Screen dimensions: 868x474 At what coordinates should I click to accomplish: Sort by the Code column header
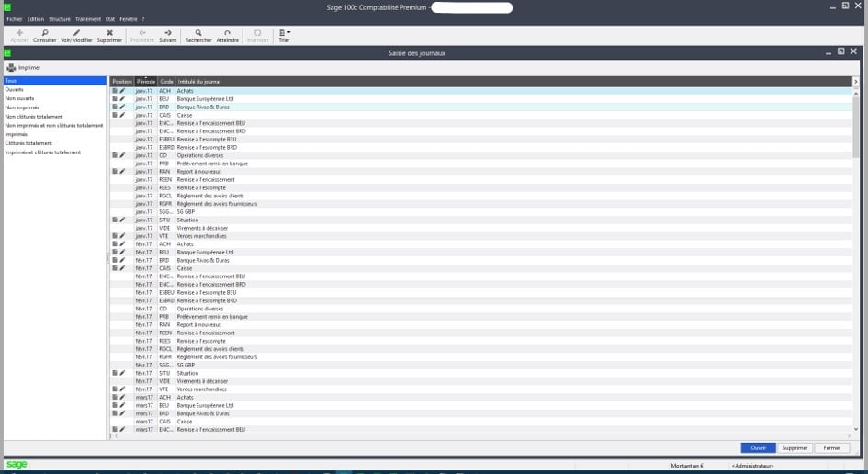click(x=166, y=82)
